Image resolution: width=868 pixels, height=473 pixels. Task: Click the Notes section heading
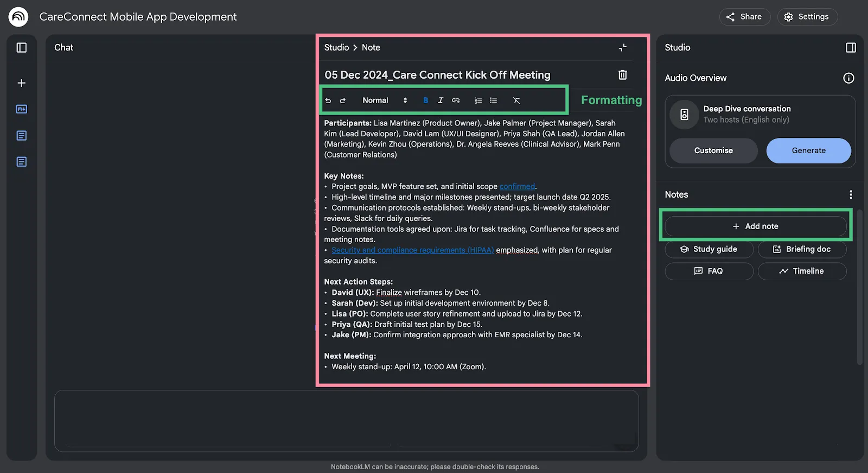tap(676, 194)
